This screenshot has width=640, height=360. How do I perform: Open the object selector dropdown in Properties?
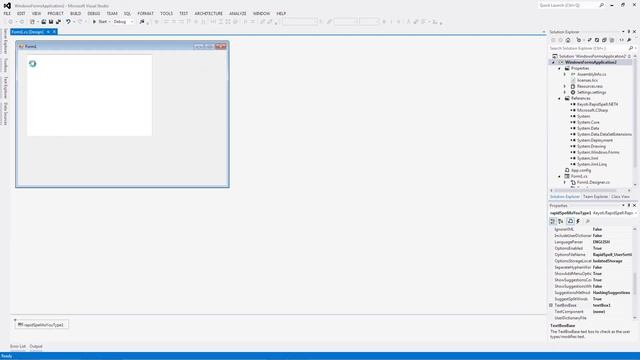[x=636, y=213]
